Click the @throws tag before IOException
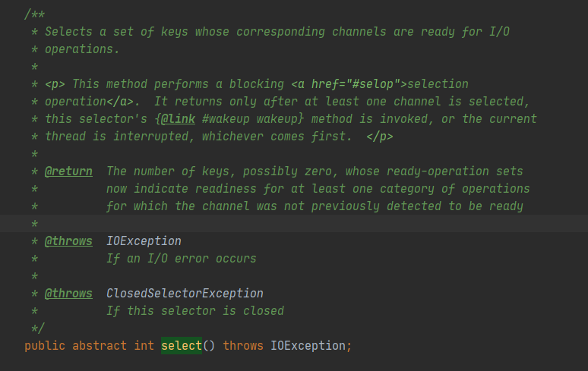The height and width of the screenshot is (371, 588). click(68, 241)
